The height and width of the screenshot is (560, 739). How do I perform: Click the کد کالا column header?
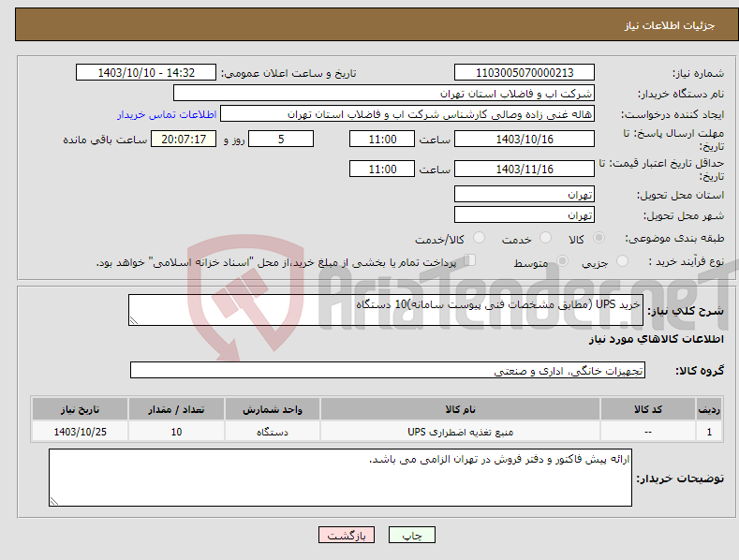648,409
